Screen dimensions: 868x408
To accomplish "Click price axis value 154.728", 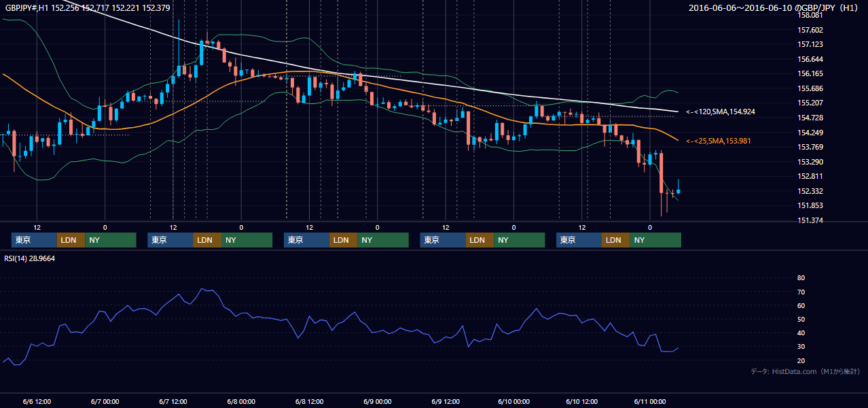I will pos(810,118).
